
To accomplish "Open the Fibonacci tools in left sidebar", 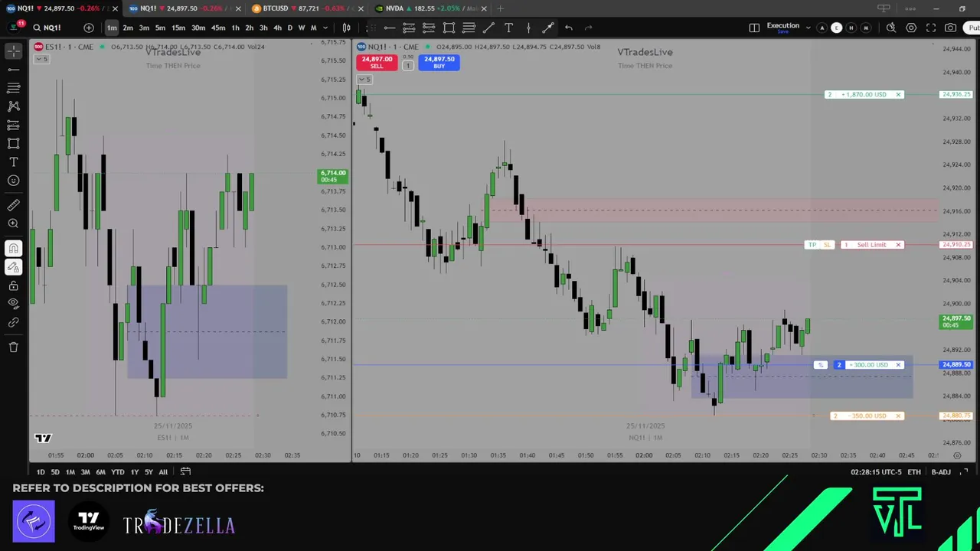I will (x=14, y=88).
